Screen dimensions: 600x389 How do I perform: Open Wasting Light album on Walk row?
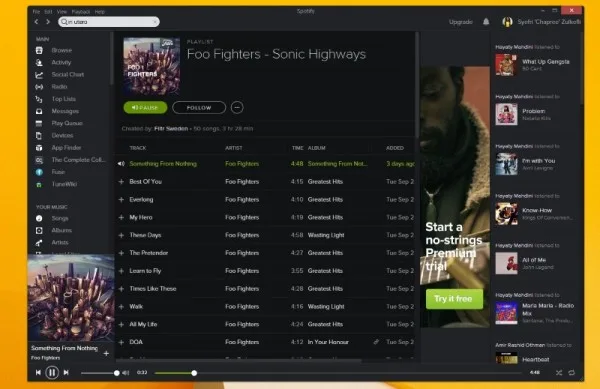[326, 306]
